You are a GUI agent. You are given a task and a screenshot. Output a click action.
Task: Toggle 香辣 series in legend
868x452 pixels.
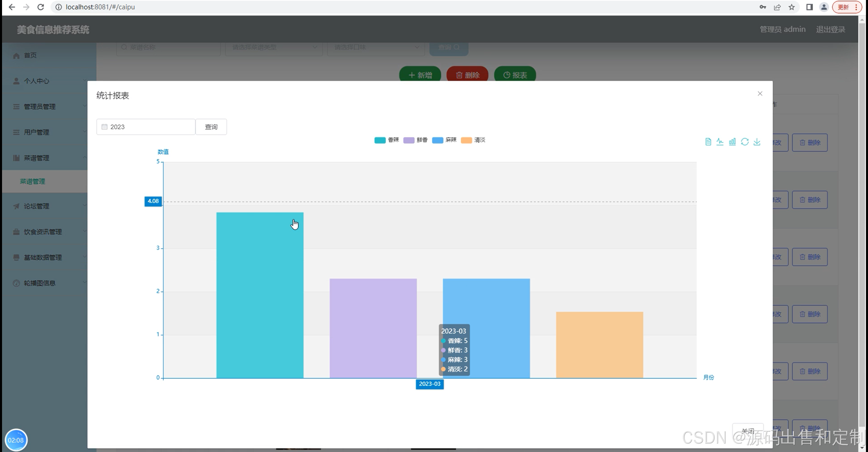[393, 140]
